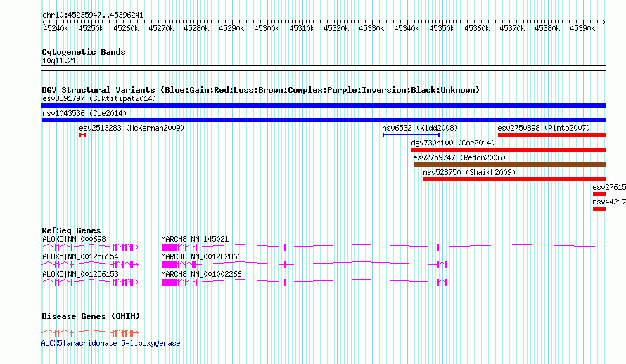This screenshot has height=364, width=626.
Task: Click the brown esv2759747 (Redon2006) complex bar
Action: click(x=510, y=164)
